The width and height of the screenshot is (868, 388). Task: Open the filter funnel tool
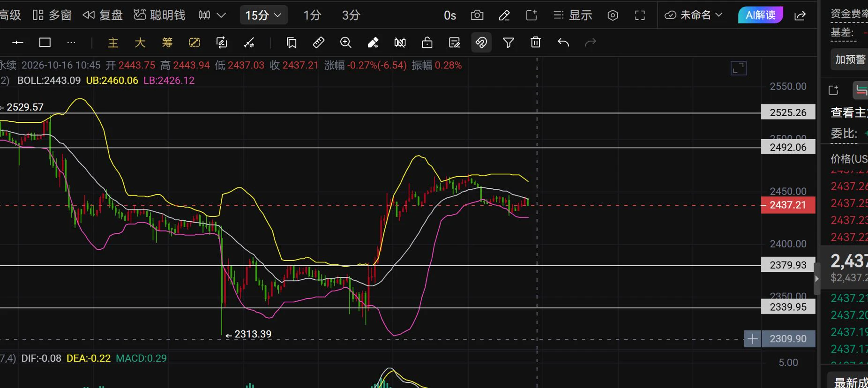pyautogui.click(x=509, y=43)
